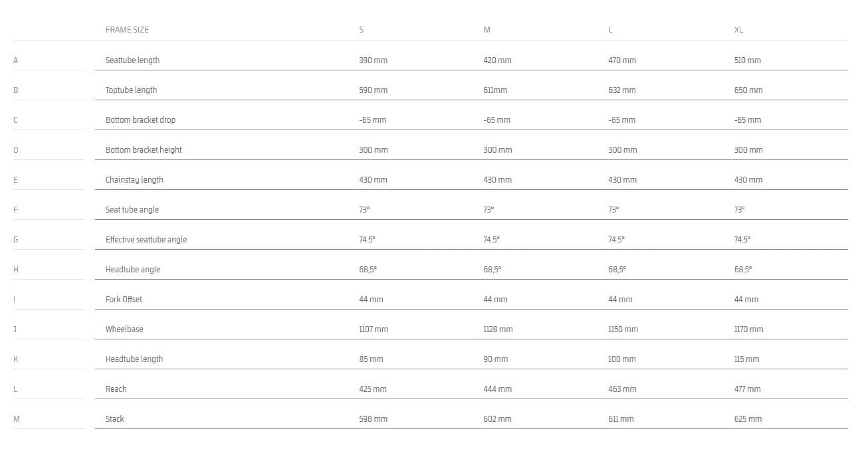Image resolution: width=868 pixels, height=455 pixels.
Task: Click the Stack value 598 mm
Action: [373, 418]
